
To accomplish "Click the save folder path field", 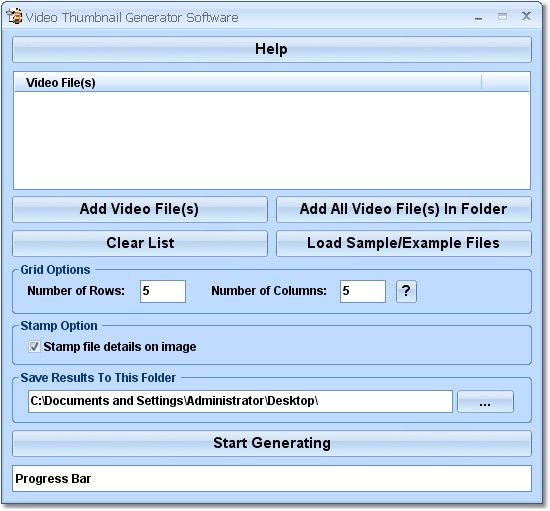I will 240,402.
